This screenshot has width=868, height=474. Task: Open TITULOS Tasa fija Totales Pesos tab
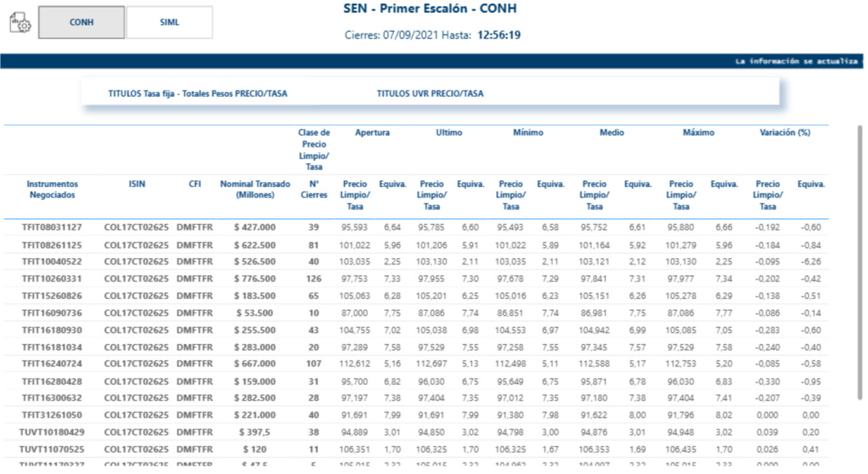198,94
